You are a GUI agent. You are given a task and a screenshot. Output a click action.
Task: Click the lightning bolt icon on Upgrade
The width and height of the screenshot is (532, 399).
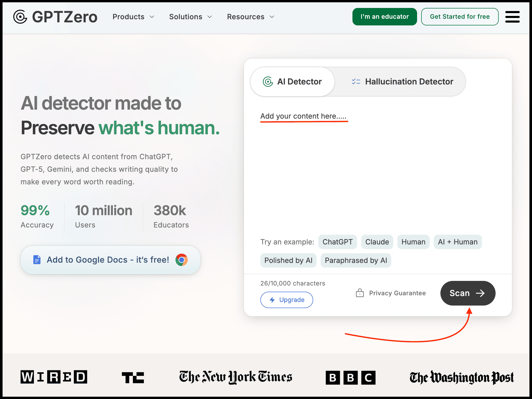pos(272,300)
